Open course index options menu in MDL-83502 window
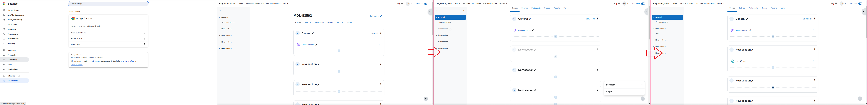The height and width of the screenshot is (105, 868). point(247,11)
